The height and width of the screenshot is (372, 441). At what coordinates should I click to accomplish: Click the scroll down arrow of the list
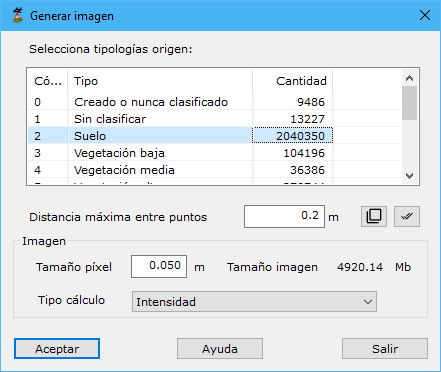(x=410, y=176)
